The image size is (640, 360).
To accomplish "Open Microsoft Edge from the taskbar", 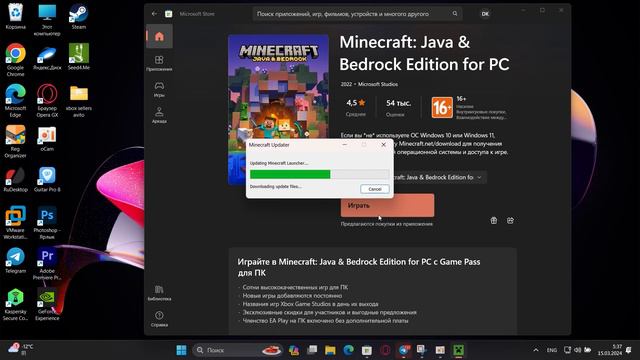I will click(348, 350).
